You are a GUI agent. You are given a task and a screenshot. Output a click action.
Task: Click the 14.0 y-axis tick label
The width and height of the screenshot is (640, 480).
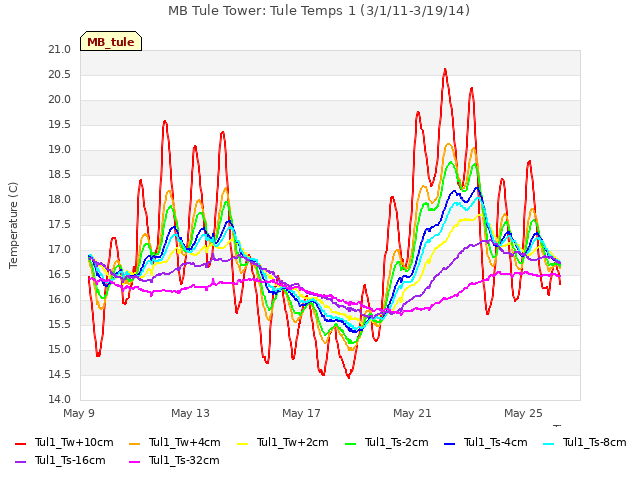tap(60, 400)
